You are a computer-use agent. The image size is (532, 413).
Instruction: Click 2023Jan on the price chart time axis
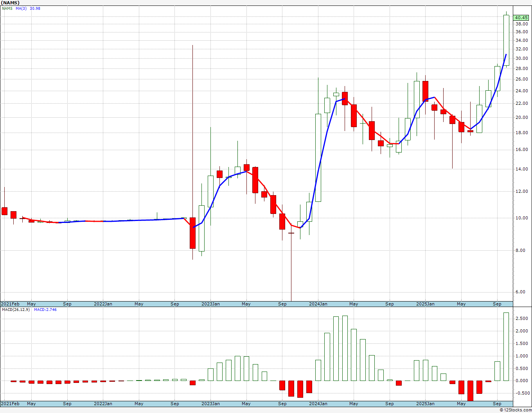point(210,304)
